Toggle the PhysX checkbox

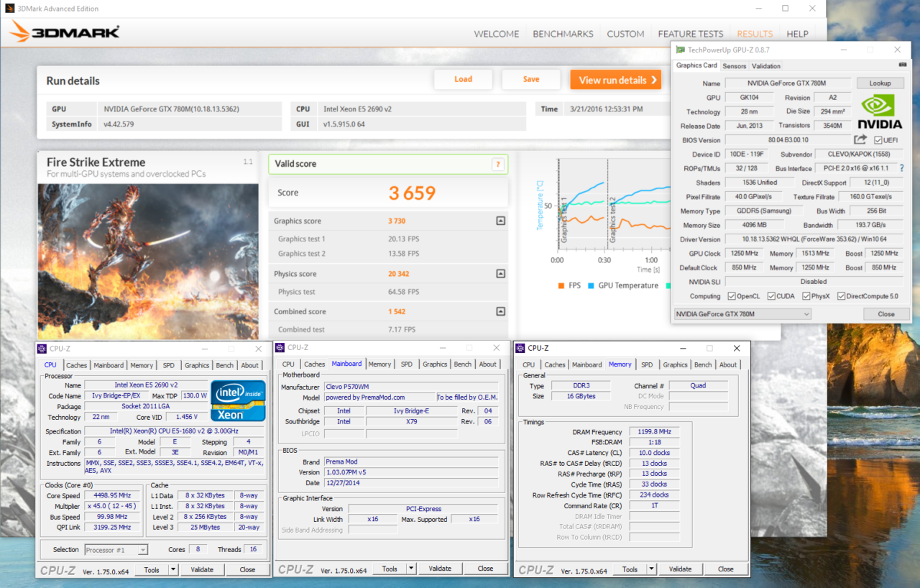pos(806,296)
